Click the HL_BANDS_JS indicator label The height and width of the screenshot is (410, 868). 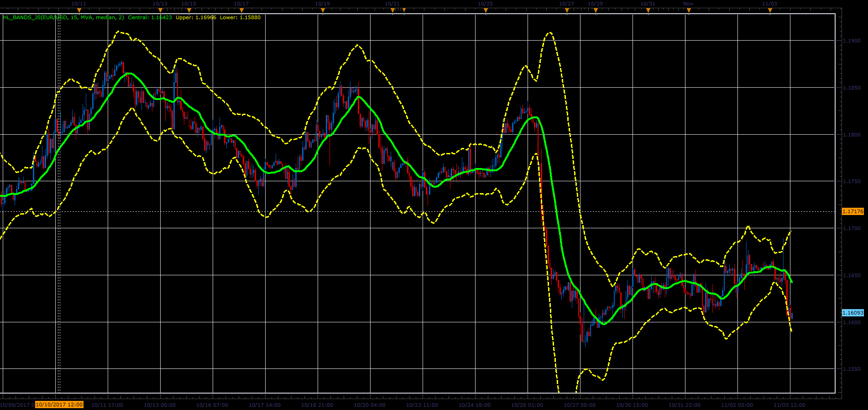click(x=63, y=17)
